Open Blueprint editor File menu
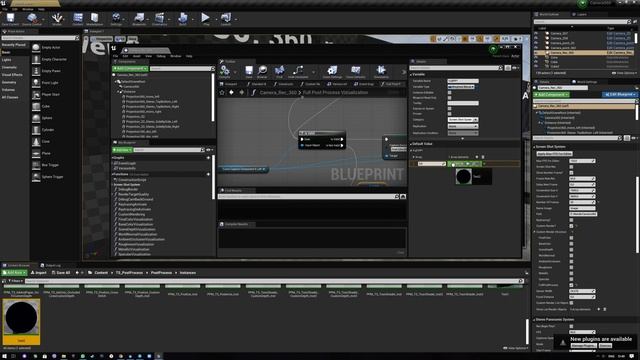Viewport: 640px width, 360px height. click(x=116, y=56)
